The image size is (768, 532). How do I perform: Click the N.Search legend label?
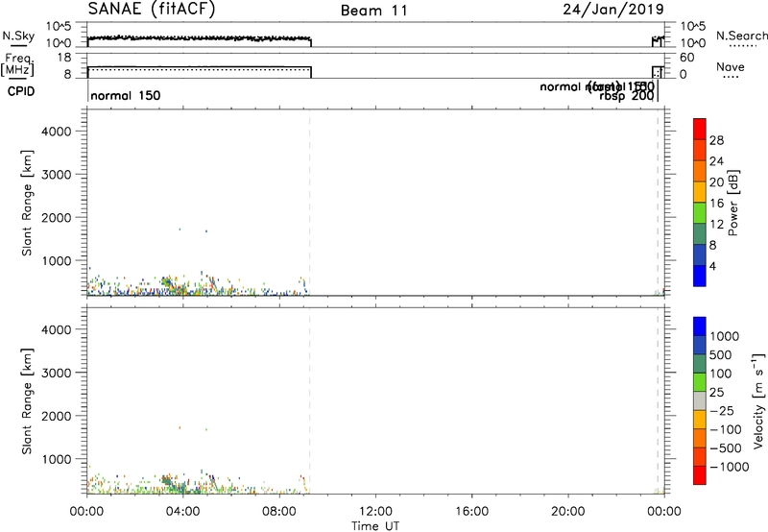pos(742,36)
